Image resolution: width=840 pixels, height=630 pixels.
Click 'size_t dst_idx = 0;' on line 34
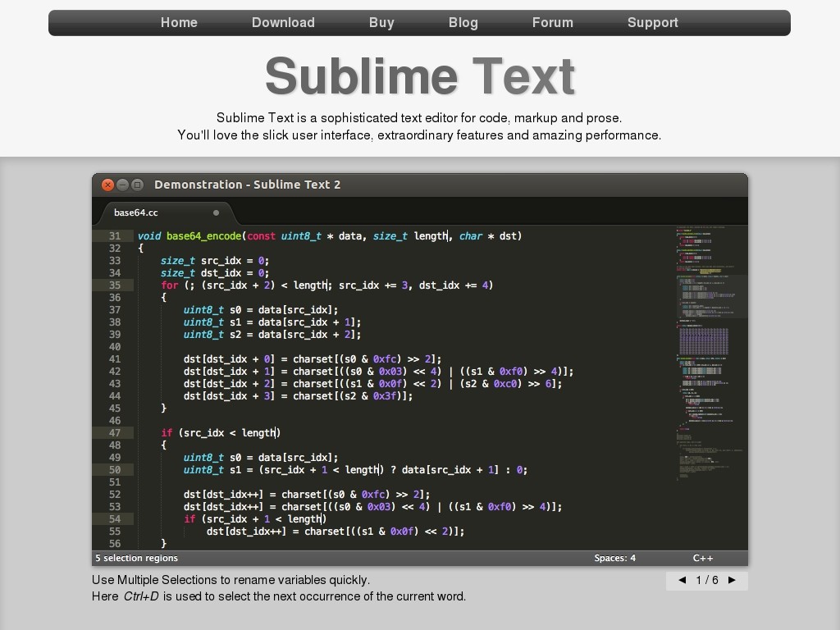[215, 273]
